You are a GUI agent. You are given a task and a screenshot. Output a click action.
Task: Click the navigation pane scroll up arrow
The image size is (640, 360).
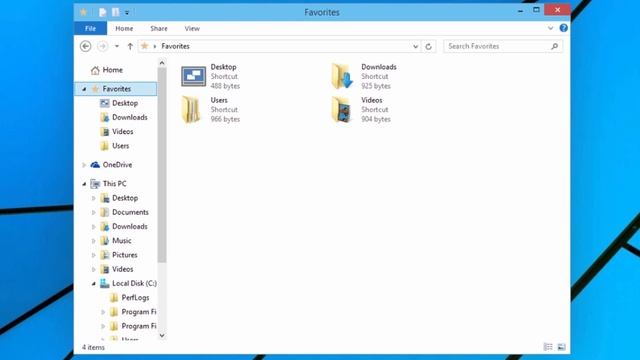(x=162, y=63)
